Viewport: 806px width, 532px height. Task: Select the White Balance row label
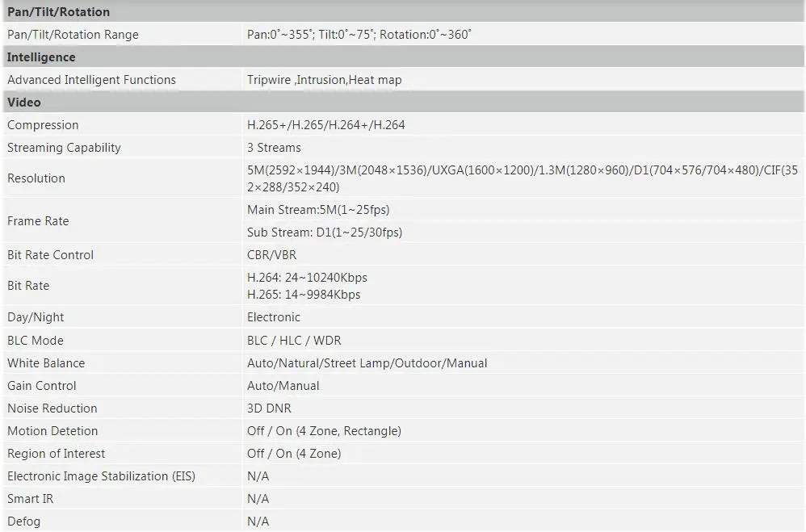(46, 363)
